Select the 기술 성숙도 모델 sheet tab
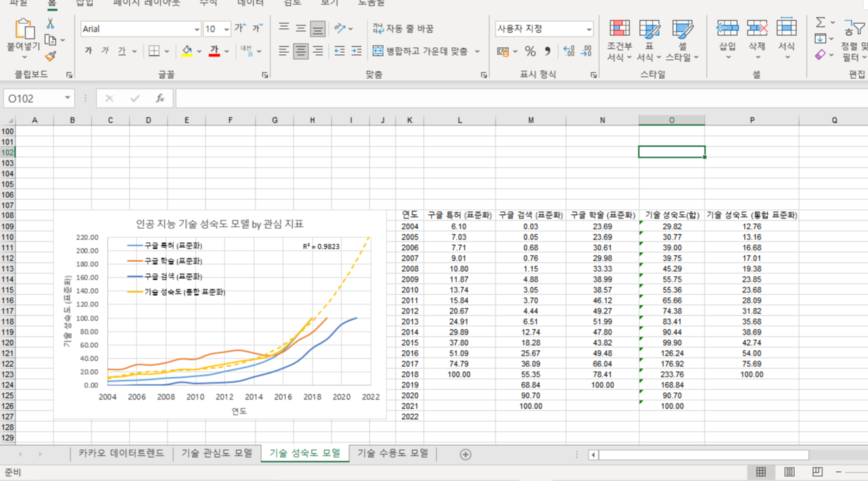Image resolution: width=868 pixels, height=481 pixels. [x=305, y=454]
